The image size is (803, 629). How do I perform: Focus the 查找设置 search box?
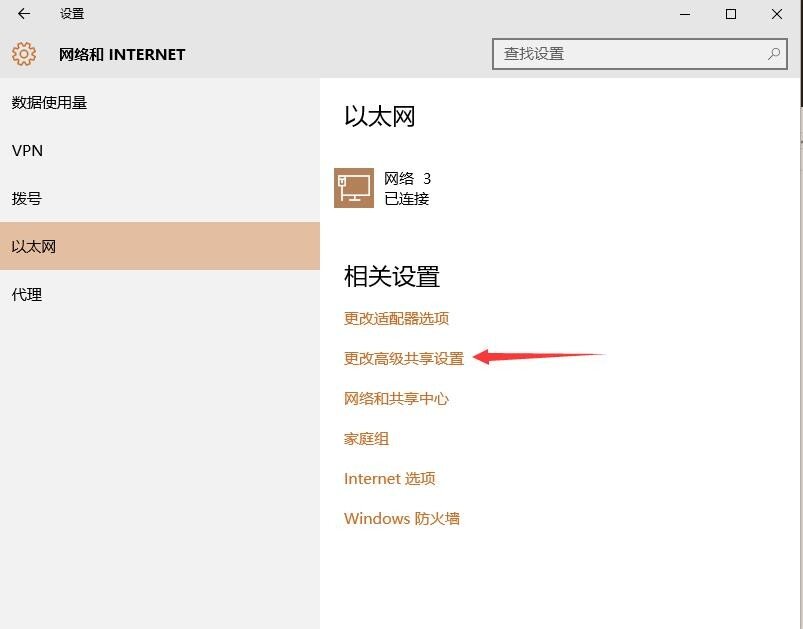[x=640, y=54]
